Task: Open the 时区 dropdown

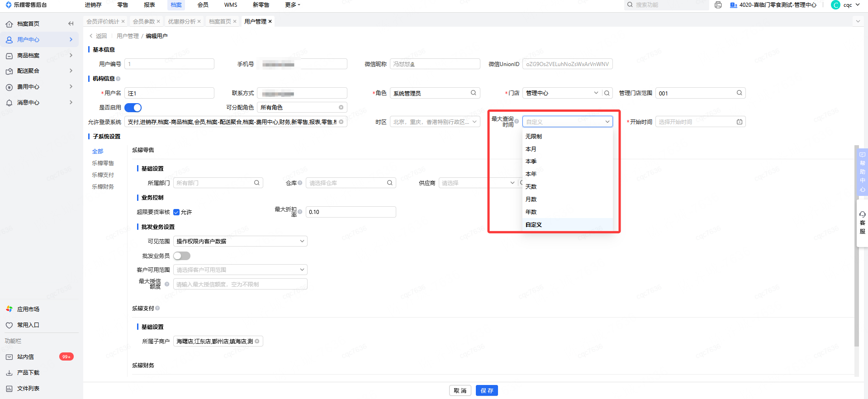Action: (435, 122)
